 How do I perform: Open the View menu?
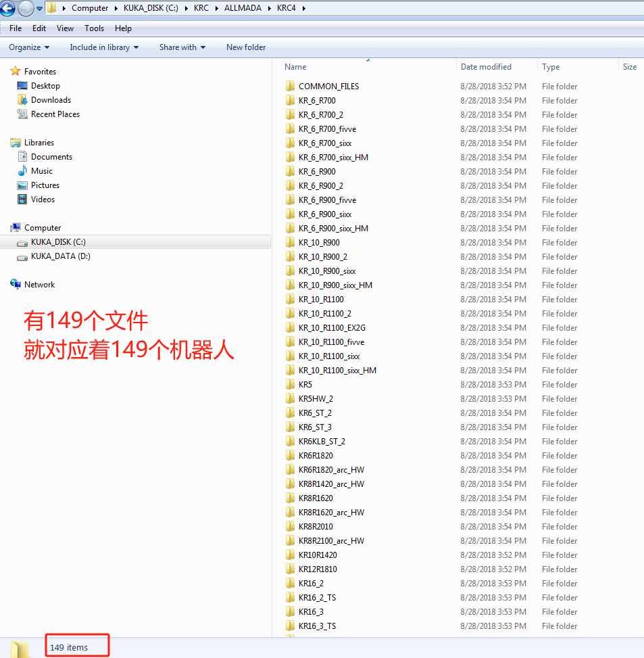click(65, 28)
